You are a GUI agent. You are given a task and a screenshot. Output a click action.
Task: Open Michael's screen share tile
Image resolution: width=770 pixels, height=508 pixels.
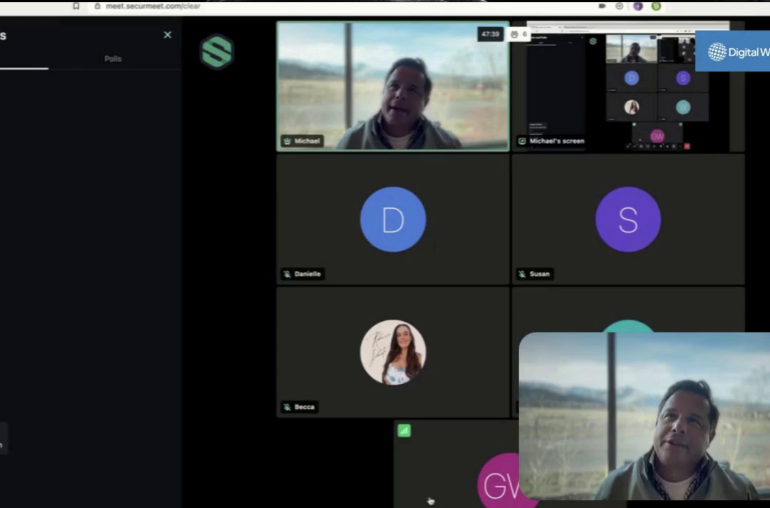pyautogui.click(x=627, y=90)
